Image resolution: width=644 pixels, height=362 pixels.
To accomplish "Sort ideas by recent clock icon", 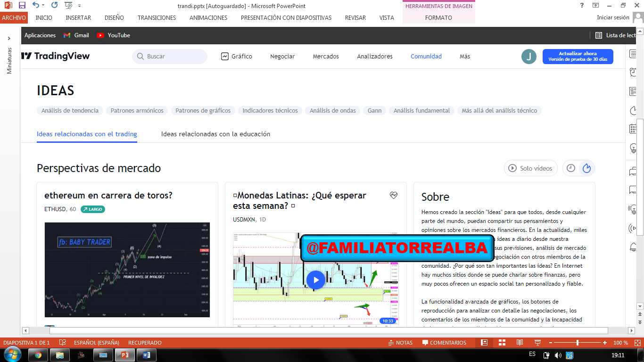I will click(x=571, y=168).
